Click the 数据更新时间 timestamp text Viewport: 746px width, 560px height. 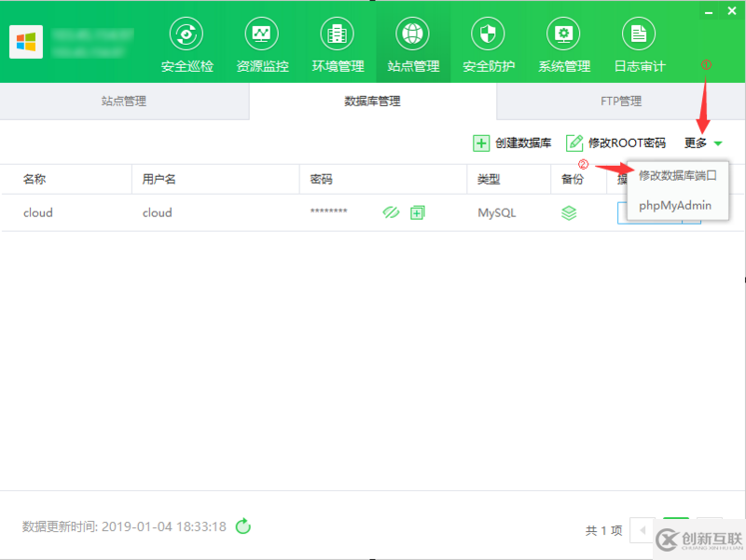click(x=124, y=526)
